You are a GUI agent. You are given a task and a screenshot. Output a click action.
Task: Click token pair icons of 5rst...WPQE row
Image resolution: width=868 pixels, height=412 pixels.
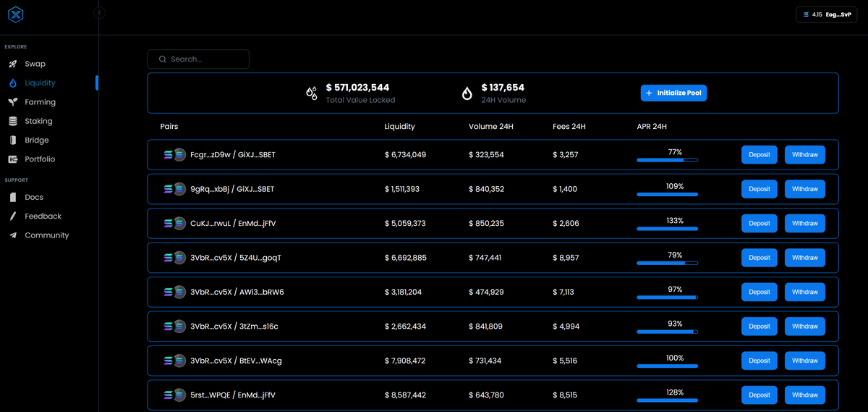(174, 395)
